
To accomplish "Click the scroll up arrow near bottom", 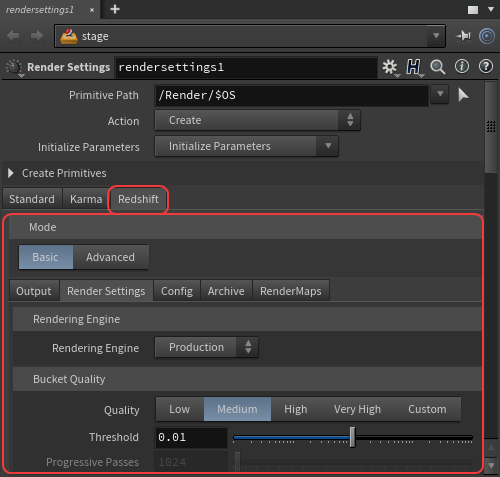I will click(491, 447).
